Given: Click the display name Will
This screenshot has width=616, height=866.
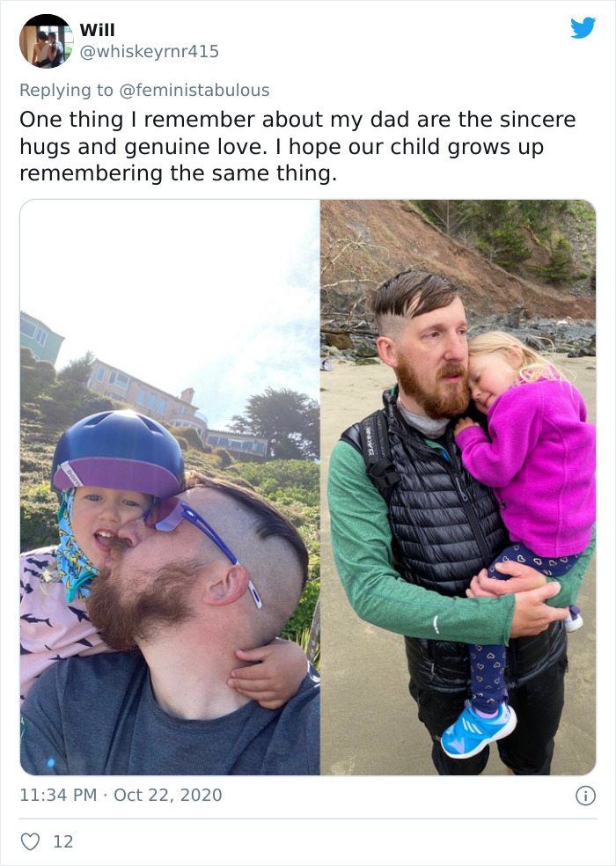Looking at the screenshot, I should point(97,30).
